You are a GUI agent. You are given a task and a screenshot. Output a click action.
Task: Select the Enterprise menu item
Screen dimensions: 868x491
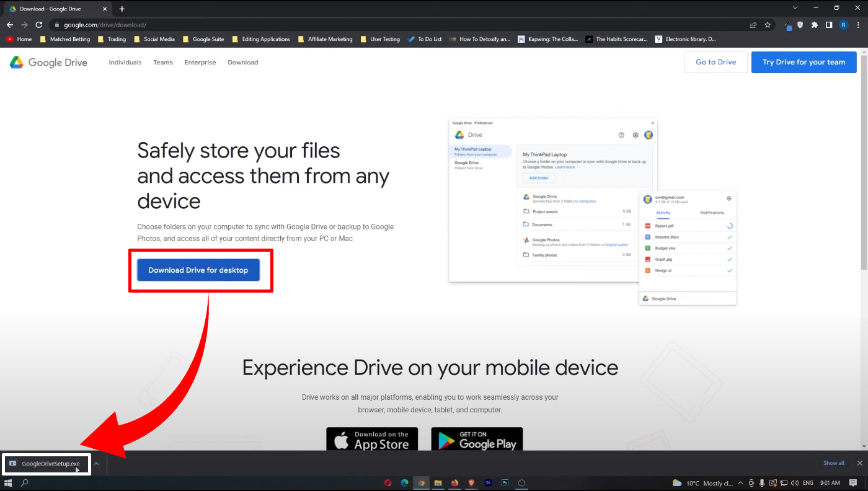point(200,62)
